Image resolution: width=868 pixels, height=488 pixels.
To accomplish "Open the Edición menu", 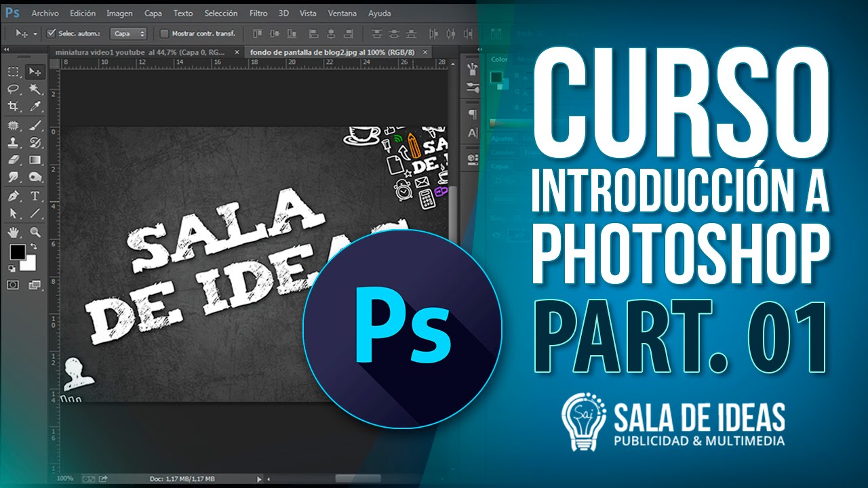I will (83, 13).
